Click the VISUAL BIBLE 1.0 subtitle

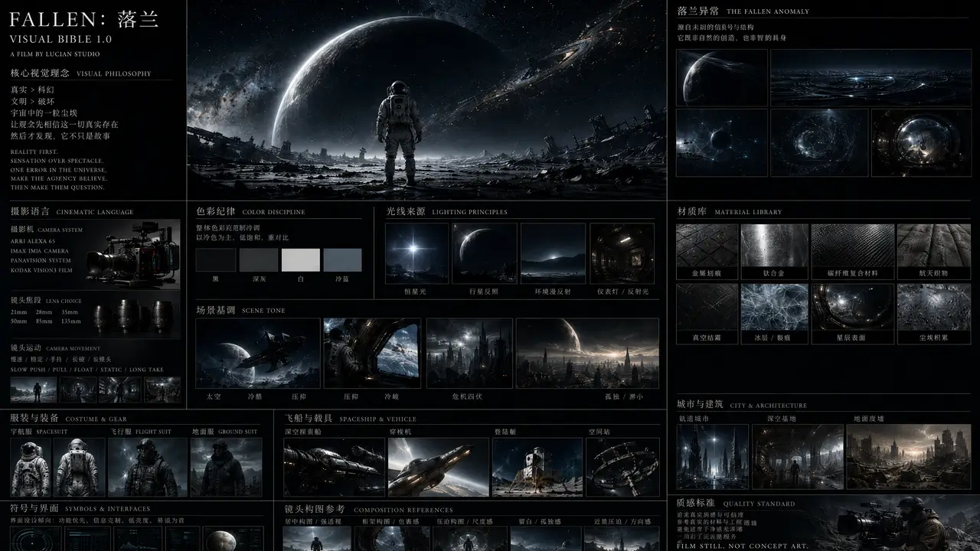tap(60, 39)
